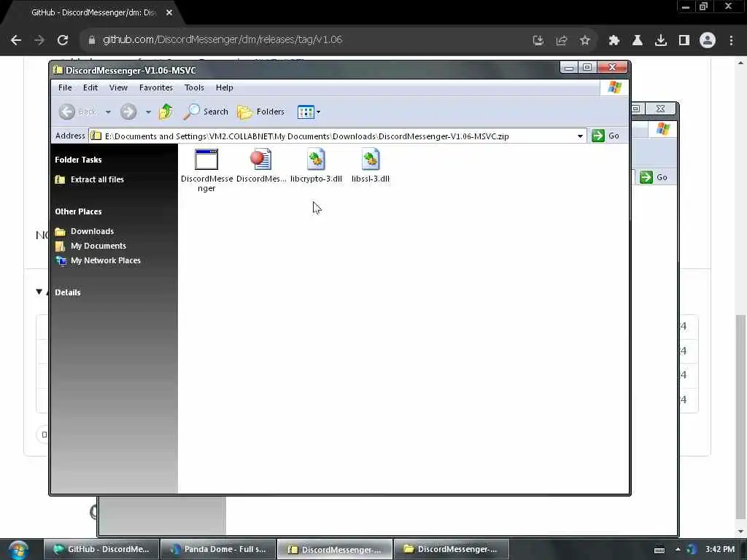Image resolution: width=747 pixels, height=560 pixels.
Task: Click the Chrome labs flask icon
Action: click(638, 41)
